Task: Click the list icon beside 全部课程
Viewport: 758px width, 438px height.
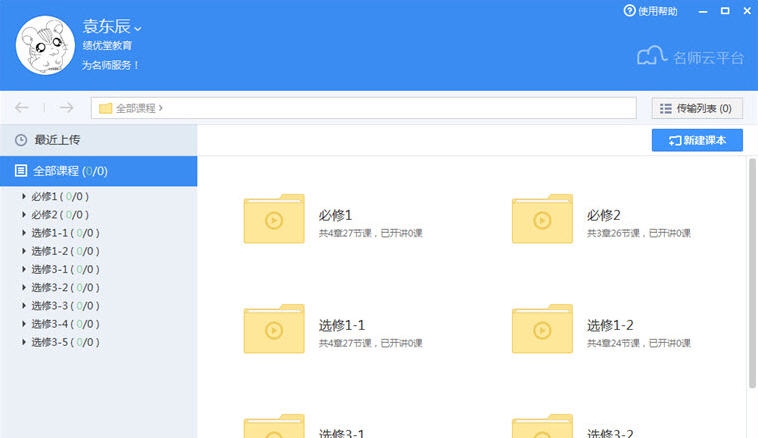Action: coord(21,171)
